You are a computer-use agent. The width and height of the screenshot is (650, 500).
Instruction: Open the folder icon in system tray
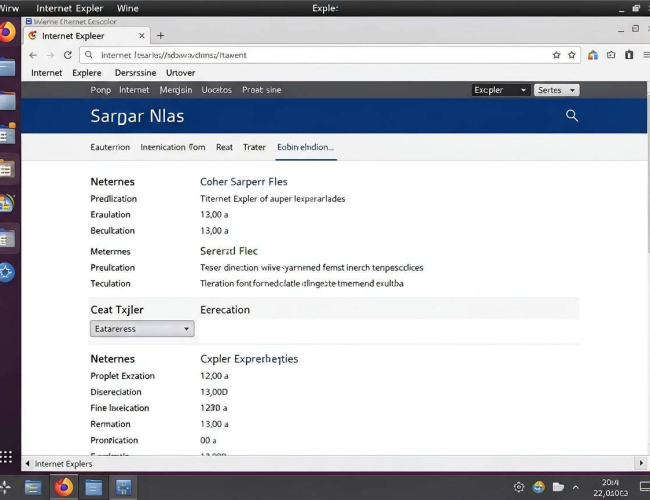click(x=558, y=487)
